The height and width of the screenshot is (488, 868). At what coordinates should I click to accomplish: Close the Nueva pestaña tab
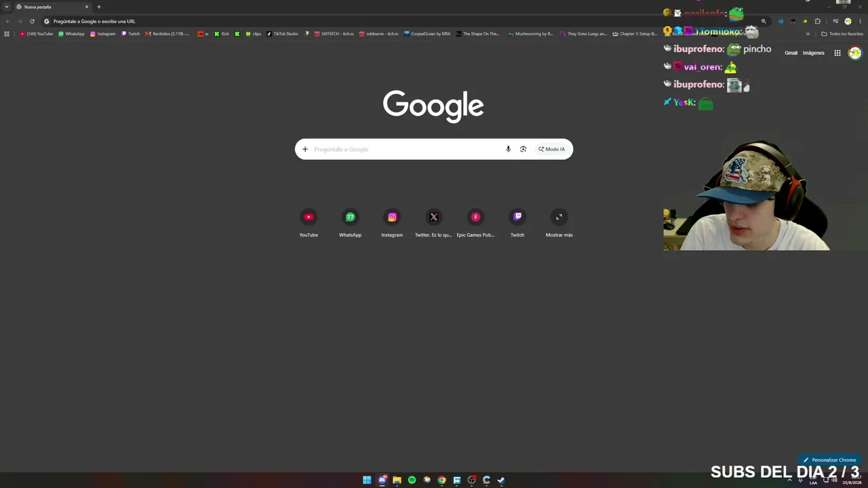point(87,7)
